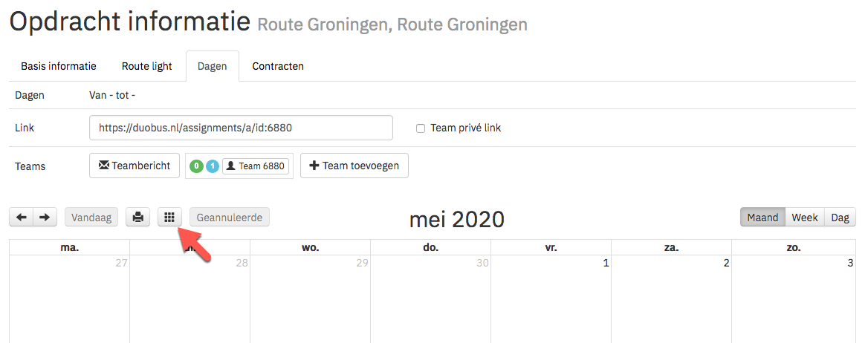Click the blue 1 badge
This screenshot has width=868, height=343.
213,166
